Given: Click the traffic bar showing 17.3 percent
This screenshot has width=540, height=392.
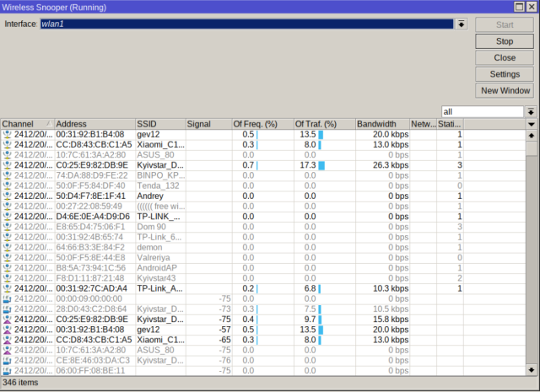Looking at the screenshot, I should pyautogui.click(x=321, y=165).
